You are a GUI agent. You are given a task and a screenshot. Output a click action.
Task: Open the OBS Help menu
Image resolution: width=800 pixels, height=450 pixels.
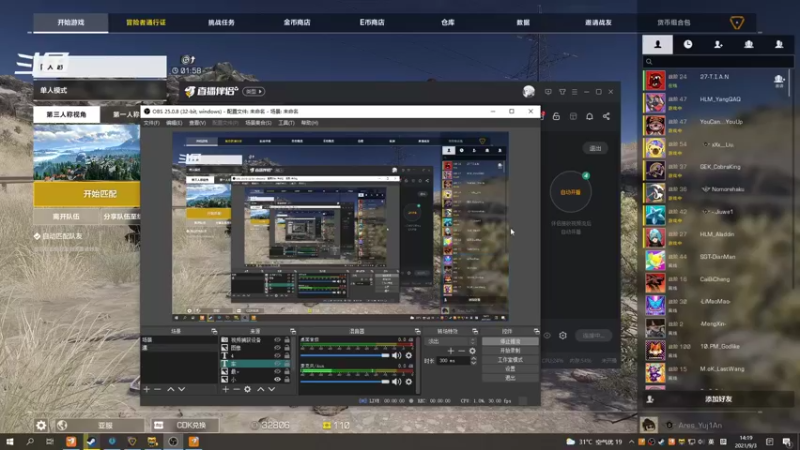309,123
